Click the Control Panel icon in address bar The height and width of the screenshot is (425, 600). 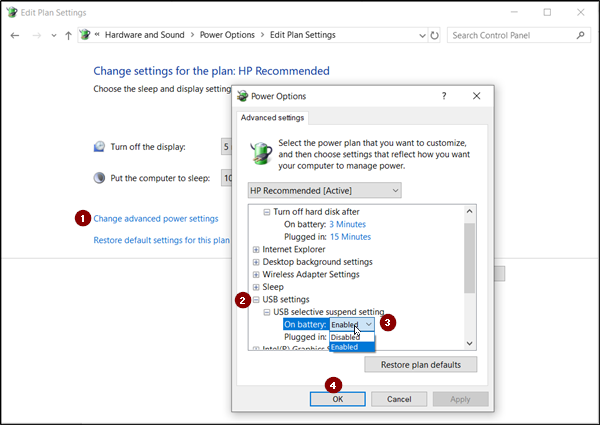tap(85, 35)
